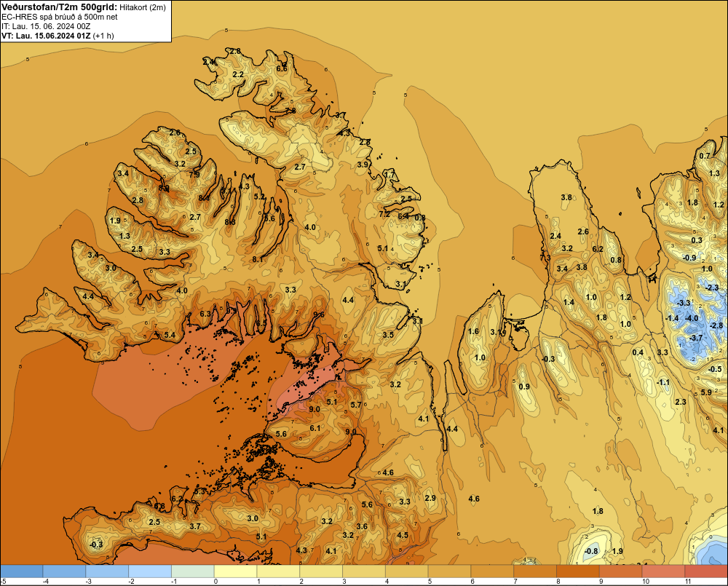Click the '-4.0' temperature value on the map
This screenshot has width=728, height=586.
pos(692,318)
